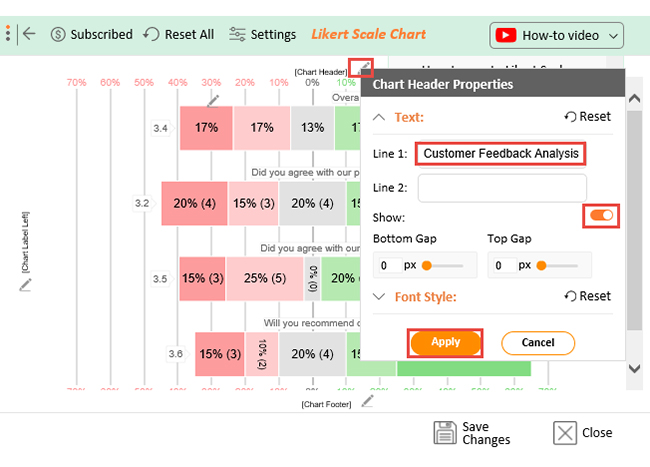
Task: Reset the Text section properties
Action: tap(587, 117)
